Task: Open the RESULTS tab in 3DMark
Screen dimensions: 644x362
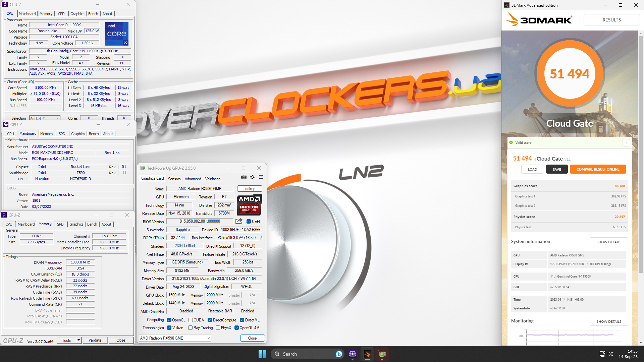Action: click(x=611, y=20)
